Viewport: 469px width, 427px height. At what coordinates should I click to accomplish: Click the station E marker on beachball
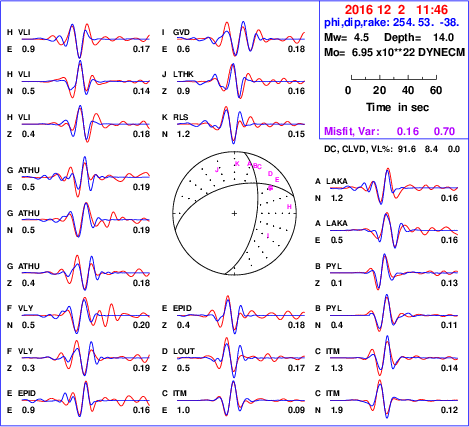[277, 180]
